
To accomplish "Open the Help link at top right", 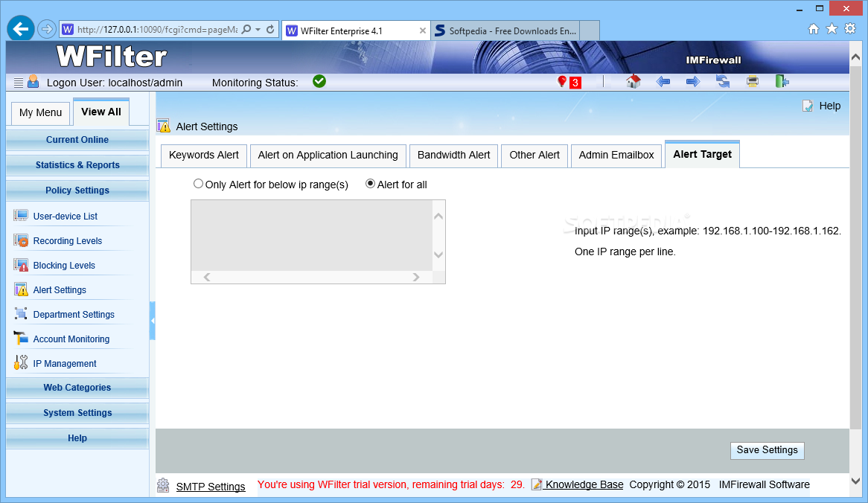I will pos(829,106).
